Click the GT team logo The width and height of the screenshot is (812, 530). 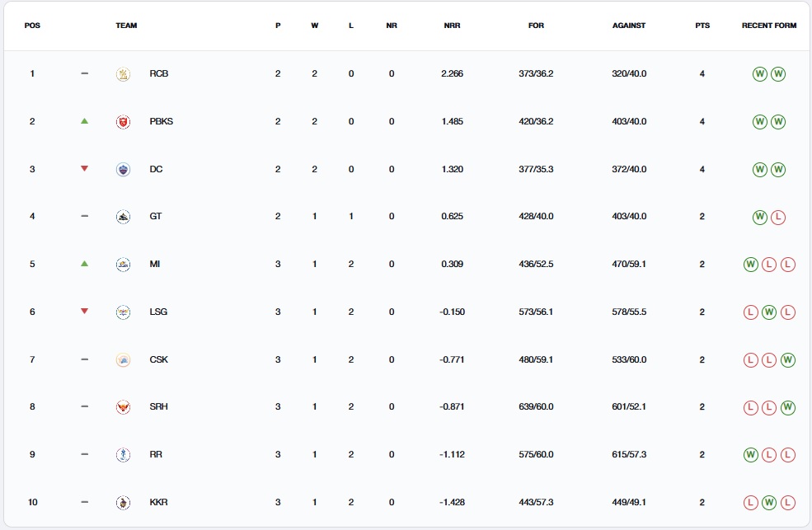(123, 217)
